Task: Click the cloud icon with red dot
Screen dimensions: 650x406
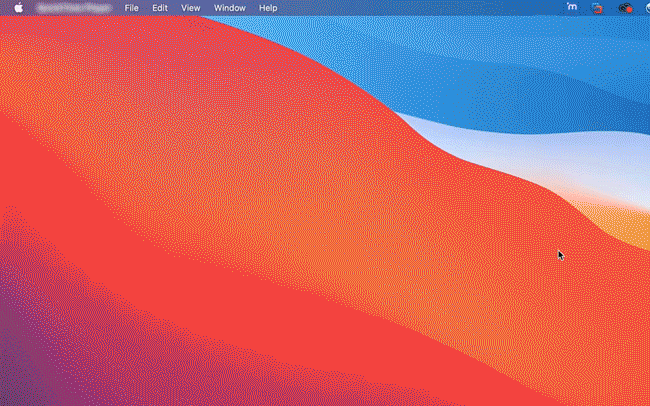Action: pyautogui.click(x=626, y=8)
